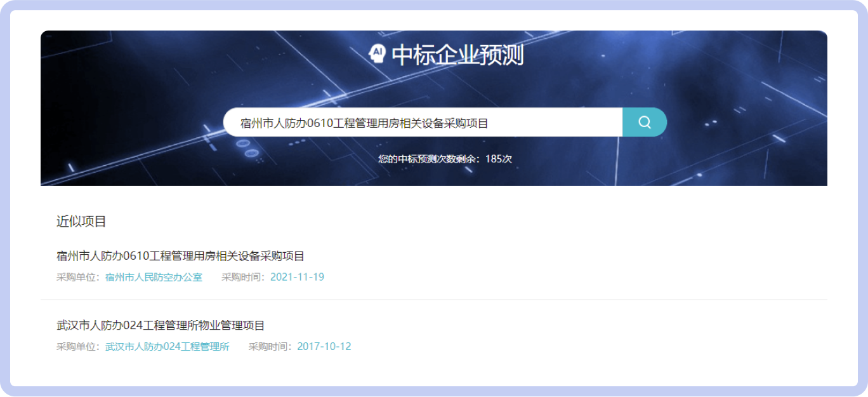Viewport: 868px width, 397px height.
Task: Click 采购时间 label in Suzhou row
Action: point(244,277)
